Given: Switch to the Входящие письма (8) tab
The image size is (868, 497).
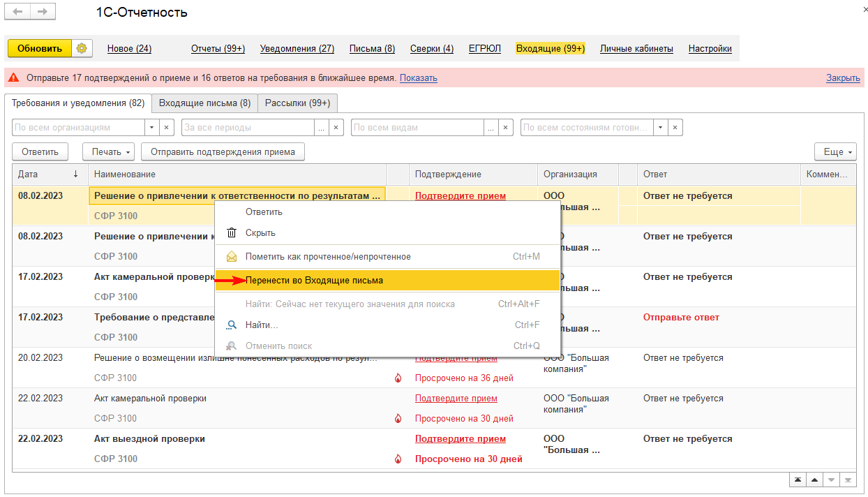Looking at the screenshot, I should 204,103.
